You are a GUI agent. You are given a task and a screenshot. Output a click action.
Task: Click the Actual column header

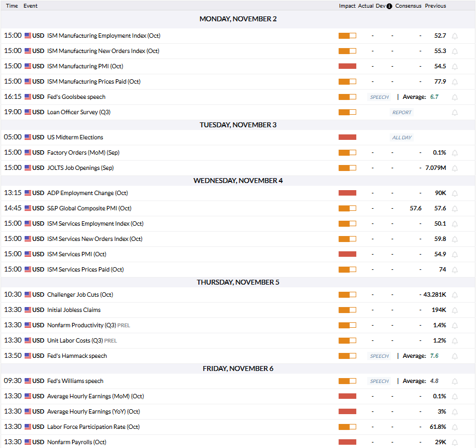[366, 6]
